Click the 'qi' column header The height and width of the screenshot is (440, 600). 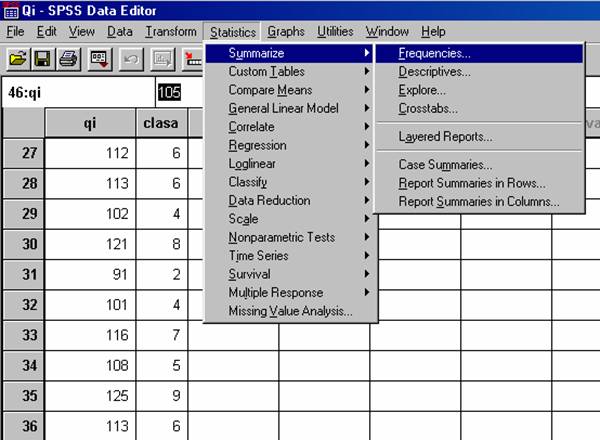tap(89, 123)
